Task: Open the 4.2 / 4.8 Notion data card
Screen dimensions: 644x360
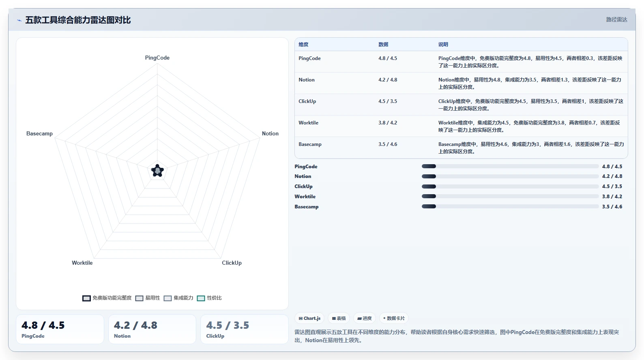Action: click(x=152, y=329)
